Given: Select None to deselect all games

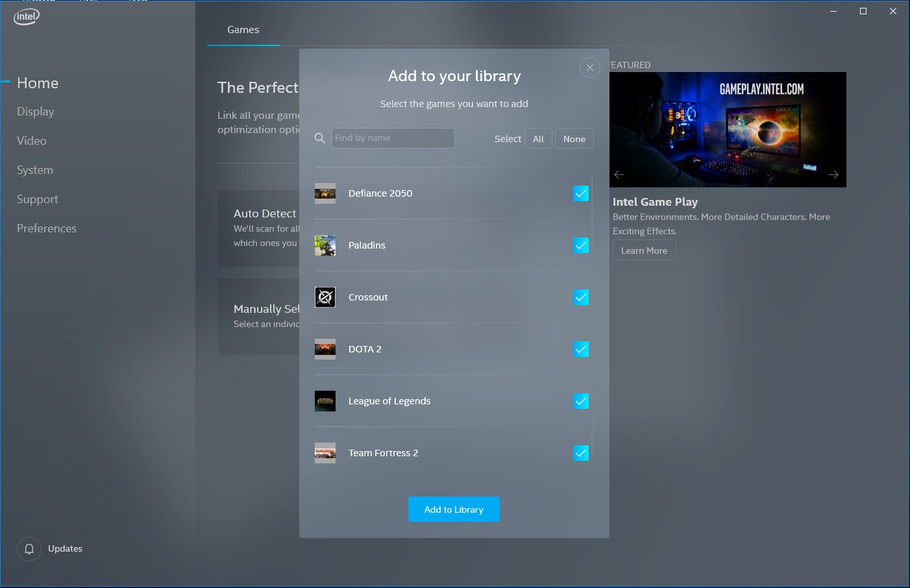Looking at the screenshot, I should (x=574, y=139).
